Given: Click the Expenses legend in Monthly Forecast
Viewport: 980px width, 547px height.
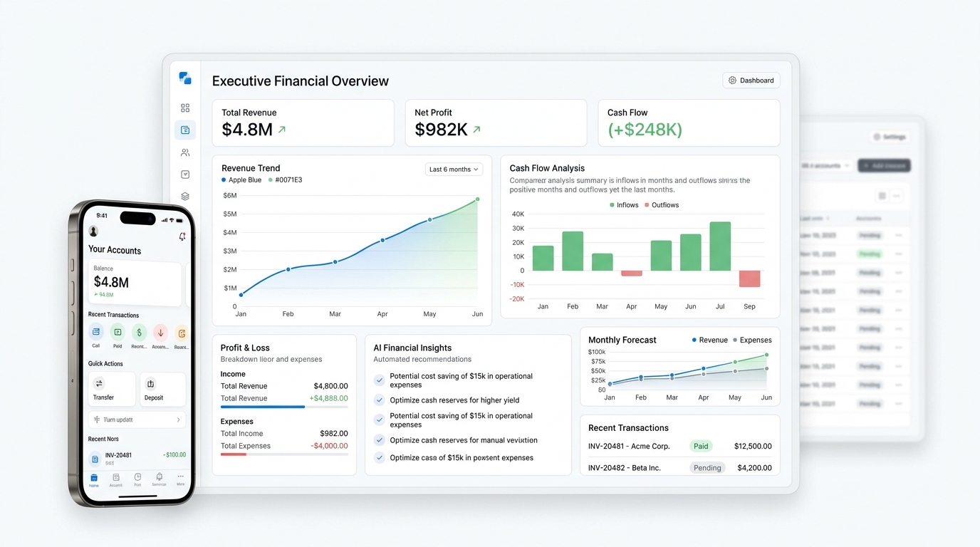Looking at the screenshot, I should click(753, 340).
